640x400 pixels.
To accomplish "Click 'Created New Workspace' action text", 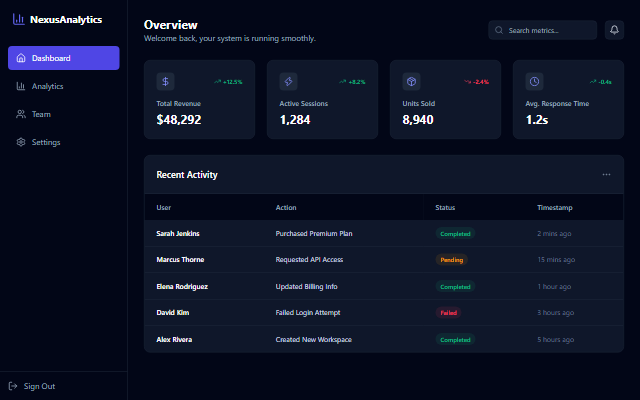I will pos(313,340).
